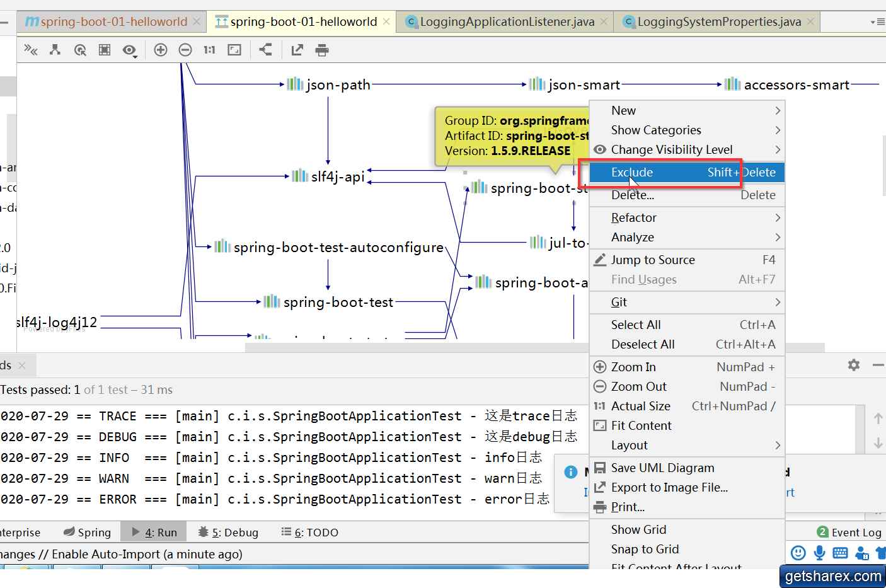Click the keyboard tray icon
This screenshot has height=588, width=886.
tap(841, 553)
